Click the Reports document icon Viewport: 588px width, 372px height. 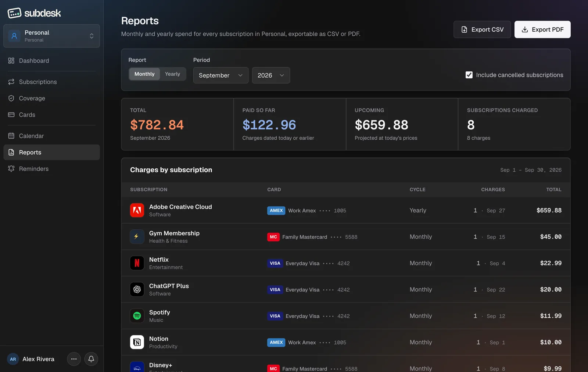click(x=11, y=152)
